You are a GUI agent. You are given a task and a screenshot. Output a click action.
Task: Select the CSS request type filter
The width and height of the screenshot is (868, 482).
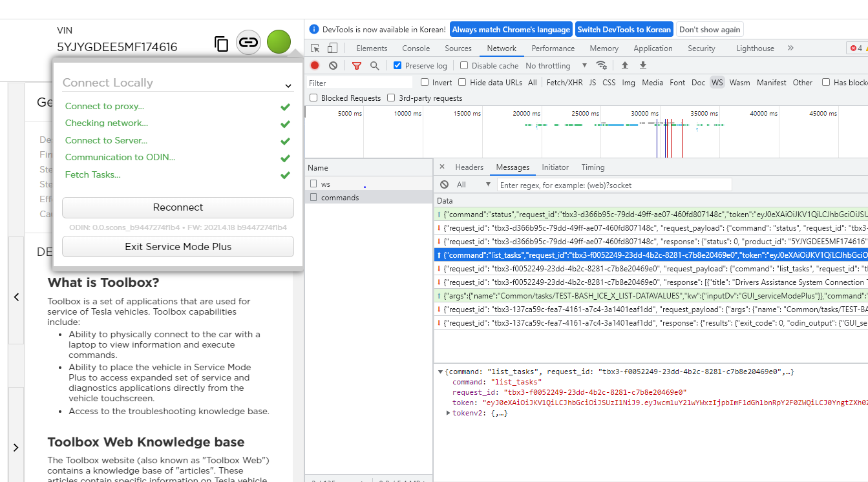tap(609, 82)
